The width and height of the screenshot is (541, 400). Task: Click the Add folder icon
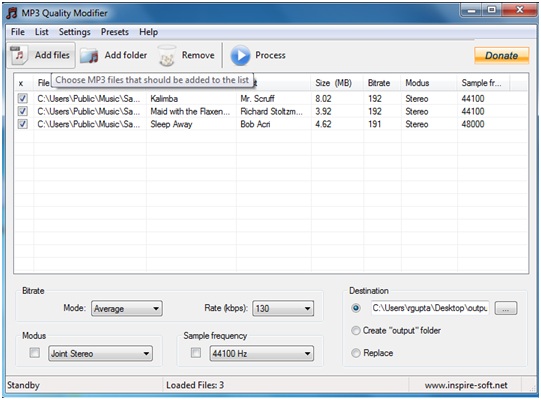(89, 56)
